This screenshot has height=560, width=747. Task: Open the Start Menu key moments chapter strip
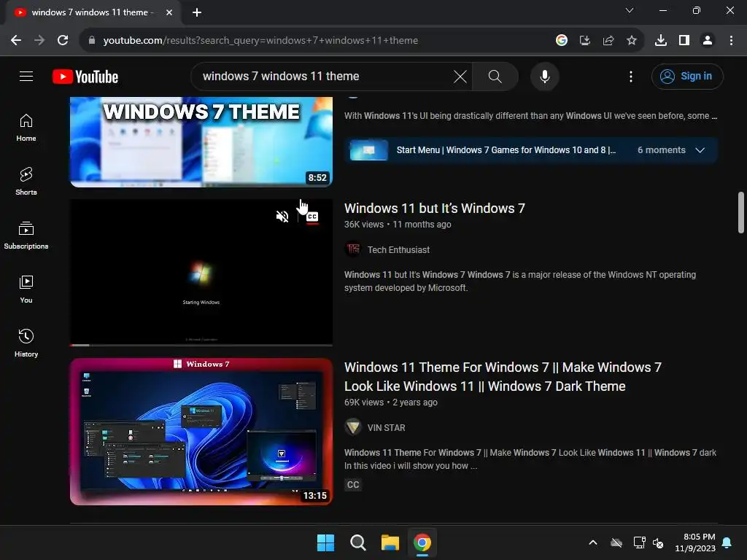531,150
